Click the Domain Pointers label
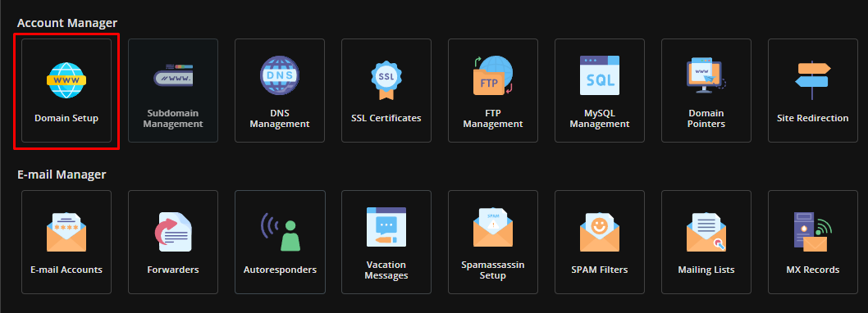The width and height of the screenshot is (868, 313). pyautogui.click(x=706, y=118)
